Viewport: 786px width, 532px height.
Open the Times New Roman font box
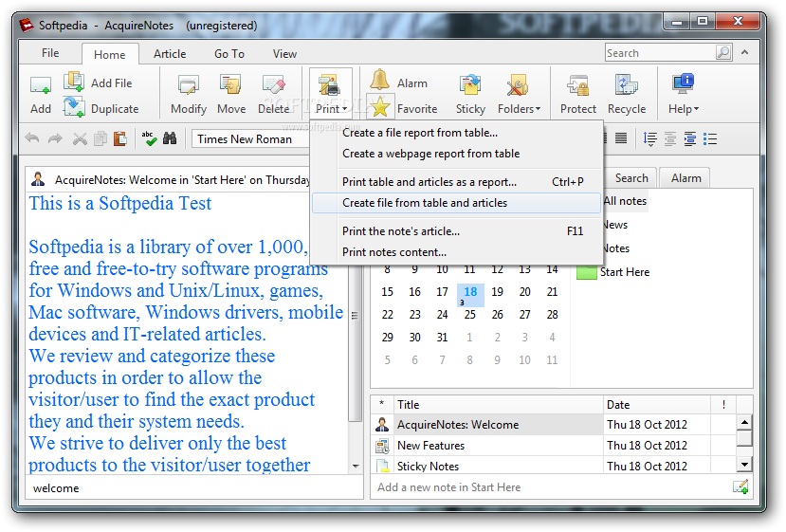click(x=249, y=138)
